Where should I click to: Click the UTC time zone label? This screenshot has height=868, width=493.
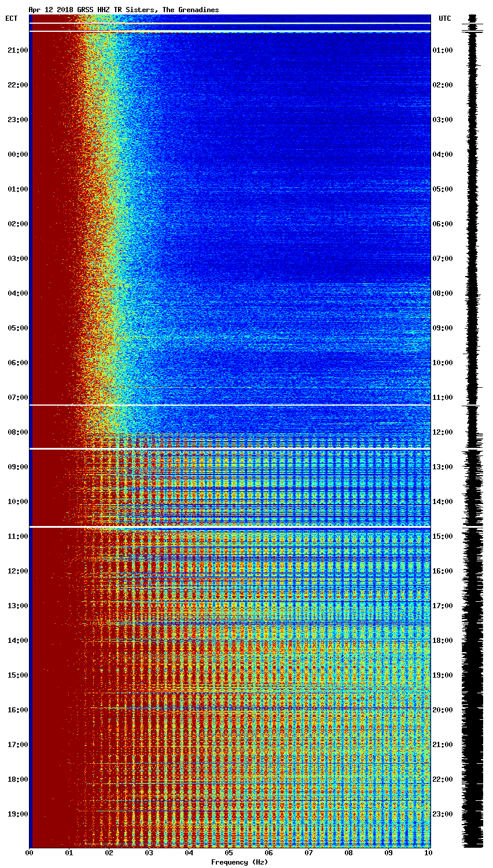(x=444, y=19)
